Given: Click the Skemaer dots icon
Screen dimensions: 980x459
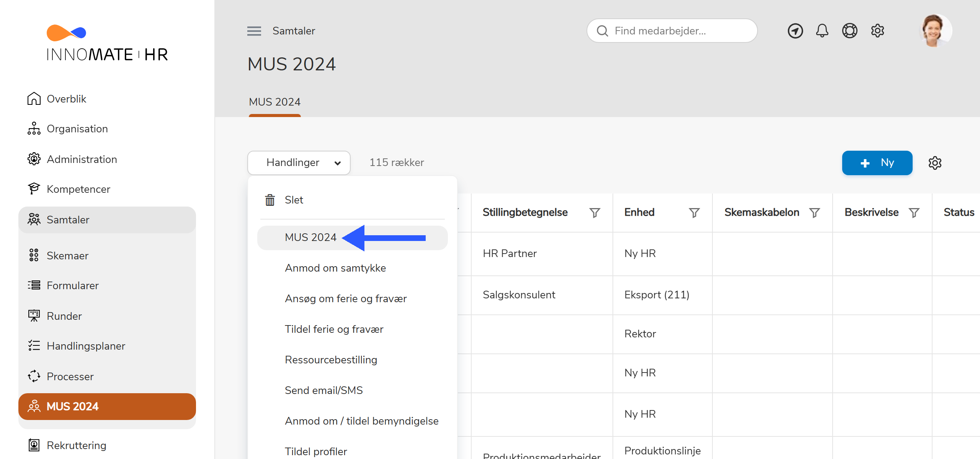Looking at the screenshot, I should (x=34, y=256).
